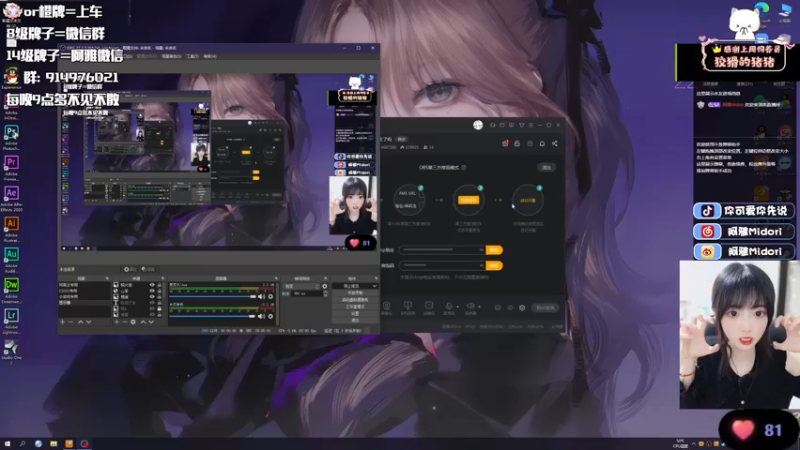The image size is (800, 450).
Task: Click info icon beside OBS third-party mode title
Action: click(x=464, y=167)
